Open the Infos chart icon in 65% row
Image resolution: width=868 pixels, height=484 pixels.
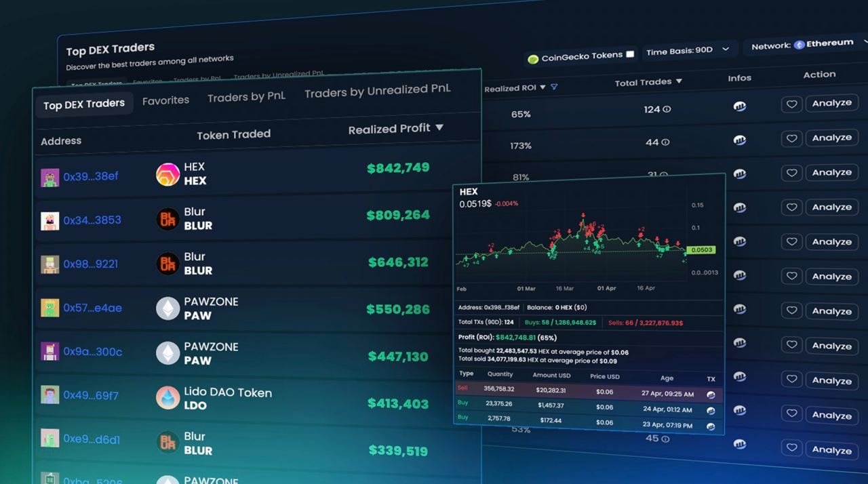pos(740,106)
